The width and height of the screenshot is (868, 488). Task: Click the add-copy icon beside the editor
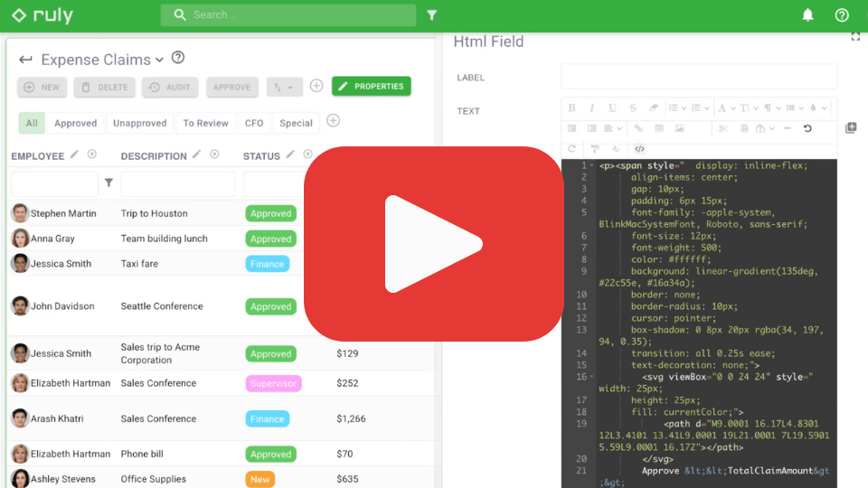851,127
